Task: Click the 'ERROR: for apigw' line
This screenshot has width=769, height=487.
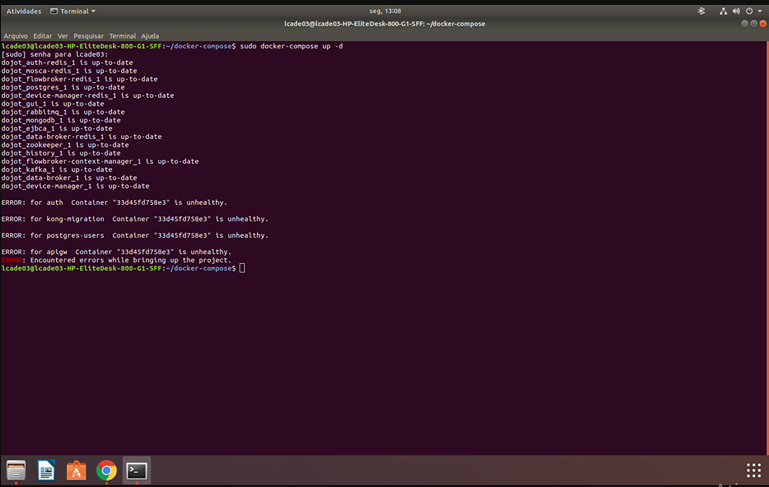Action: tap(116, 252)
